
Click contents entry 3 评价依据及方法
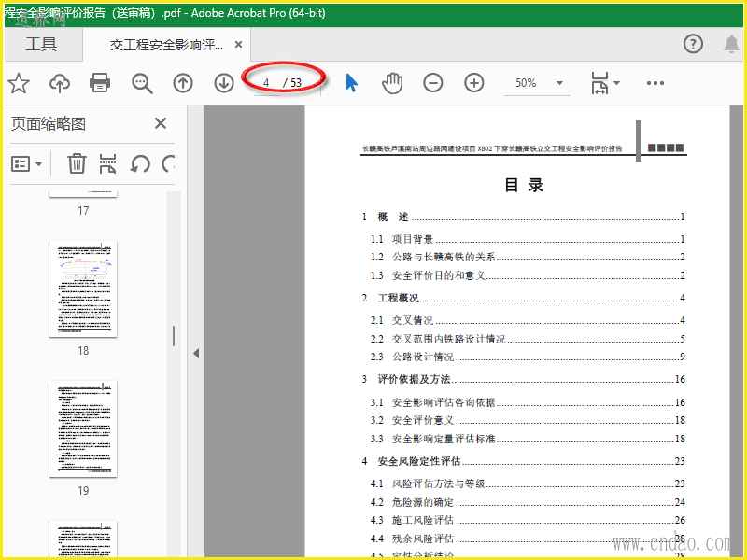[x=523, y=379]
